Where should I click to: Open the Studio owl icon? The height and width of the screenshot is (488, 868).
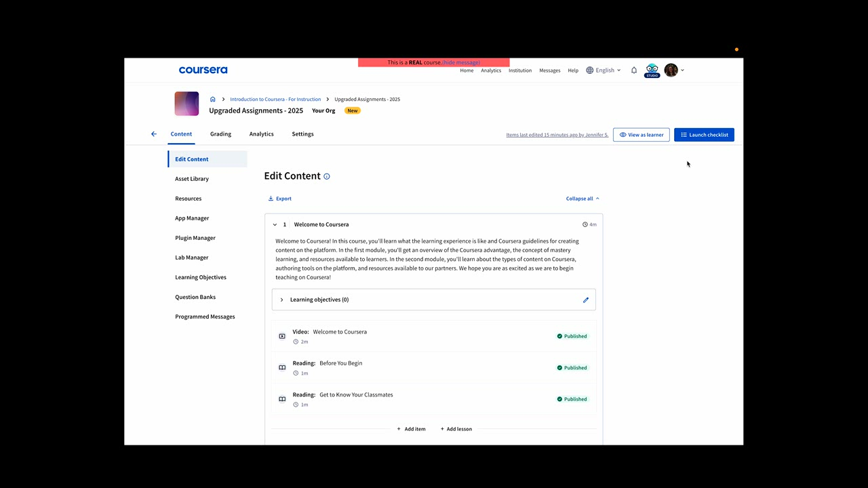pyautogui.click(x=652, y=70)
